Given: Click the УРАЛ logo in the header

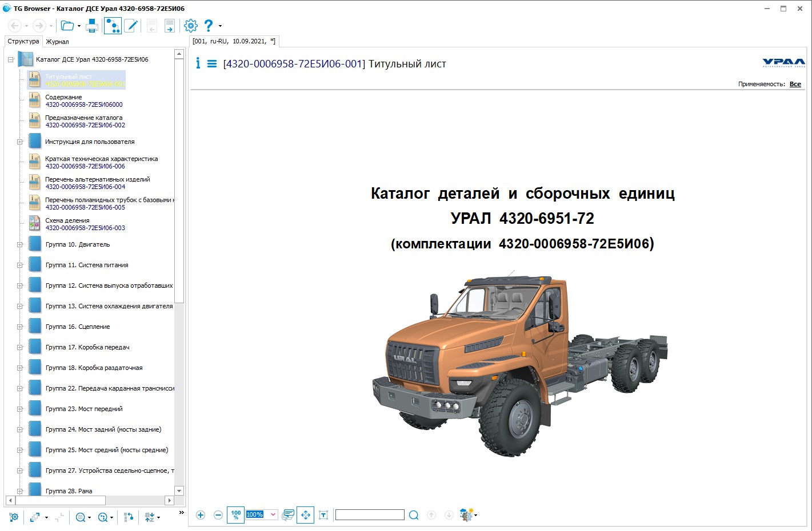Looking at the screenshot, I should [783, 63].
